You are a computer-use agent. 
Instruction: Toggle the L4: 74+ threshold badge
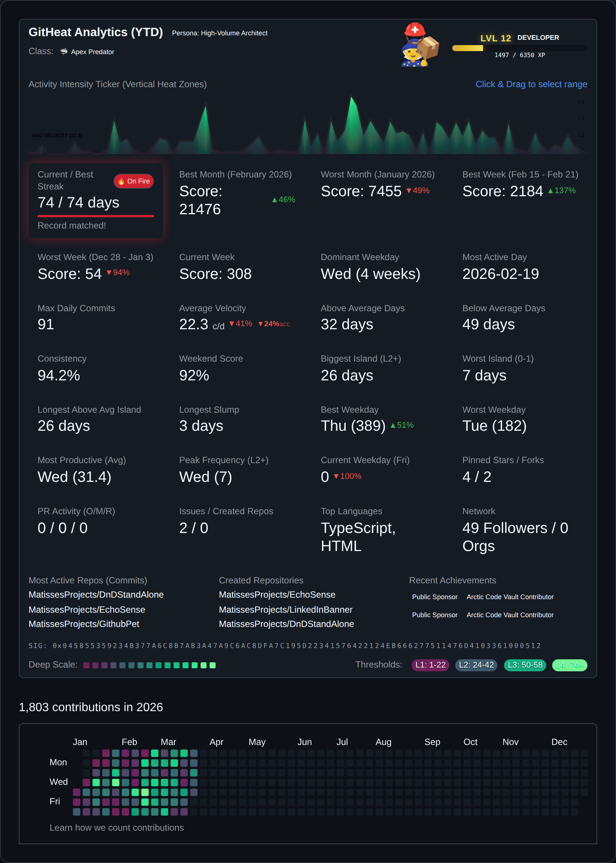(570, 665)
